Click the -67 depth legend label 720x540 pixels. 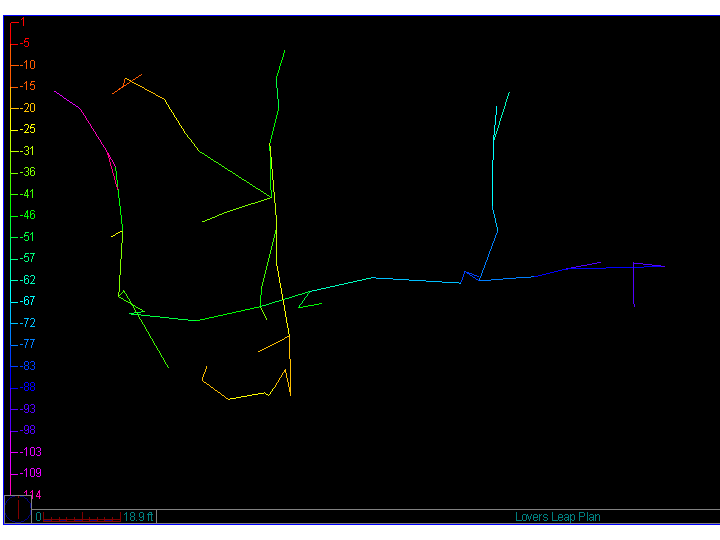click(x=28, y=301)
